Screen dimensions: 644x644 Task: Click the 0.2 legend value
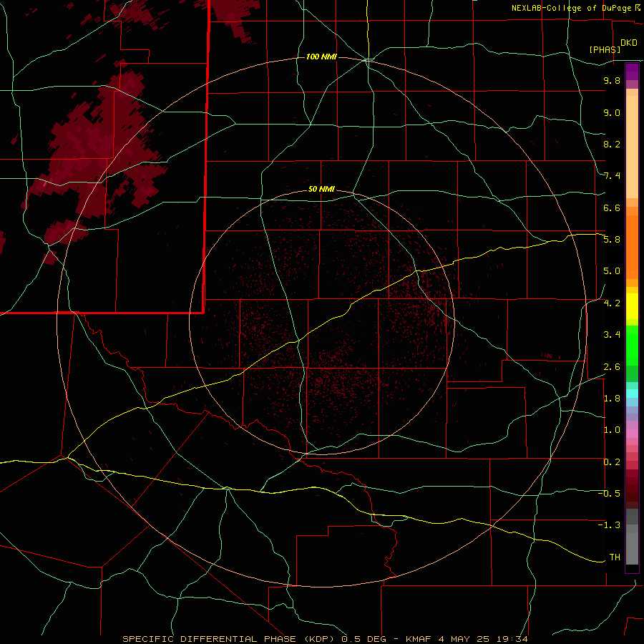tap(612, 462)
